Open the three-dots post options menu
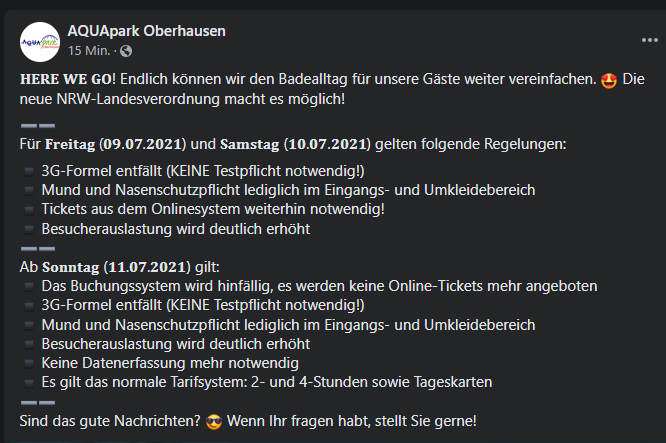 [650, 40]
